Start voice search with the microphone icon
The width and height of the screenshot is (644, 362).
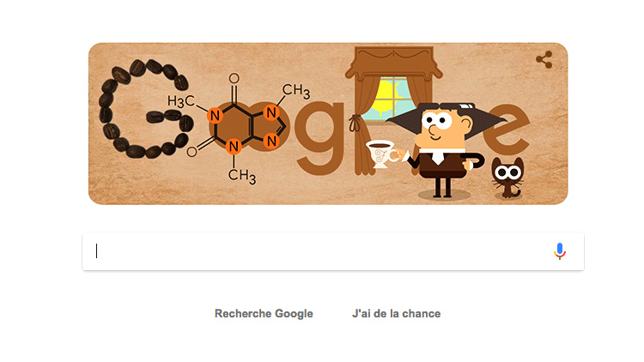[x=559, y=251]
